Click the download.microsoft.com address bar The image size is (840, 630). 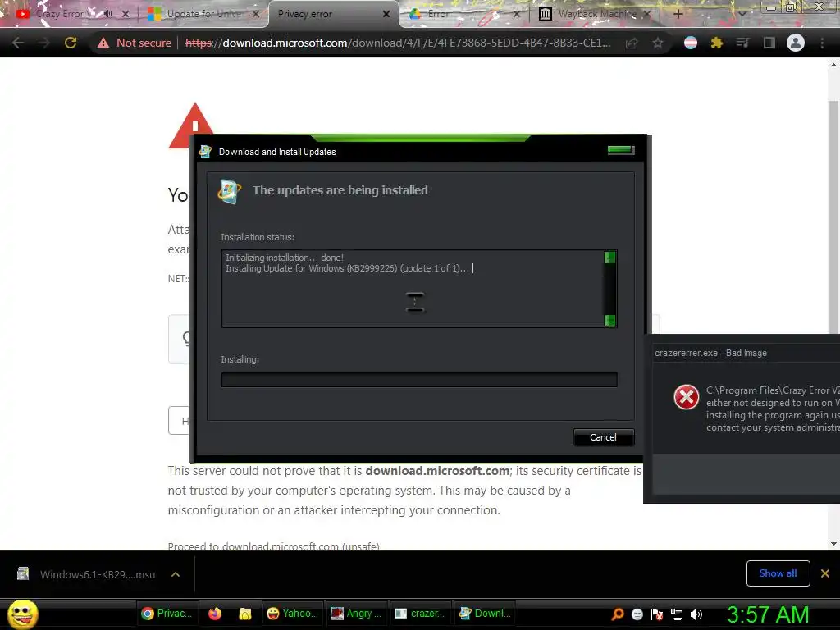tap(398, 43)
